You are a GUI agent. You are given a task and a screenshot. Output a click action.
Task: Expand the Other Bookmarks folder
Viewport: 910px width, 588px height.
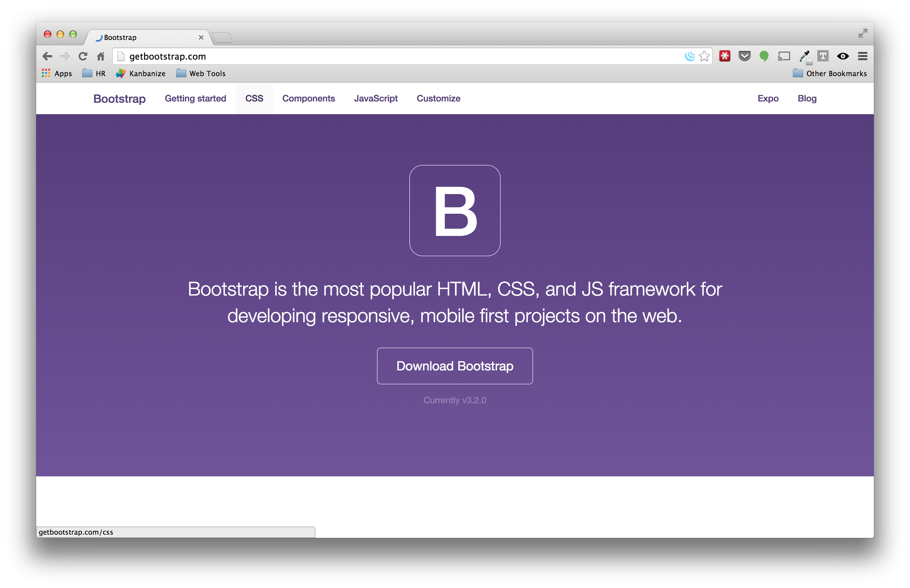click(x=829, y=73)
